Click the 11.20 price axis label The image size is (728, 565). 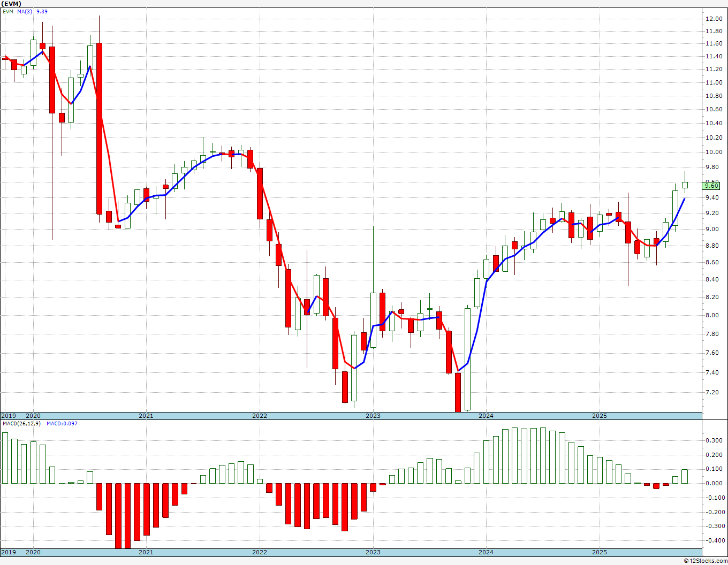(x=713, y=69)
